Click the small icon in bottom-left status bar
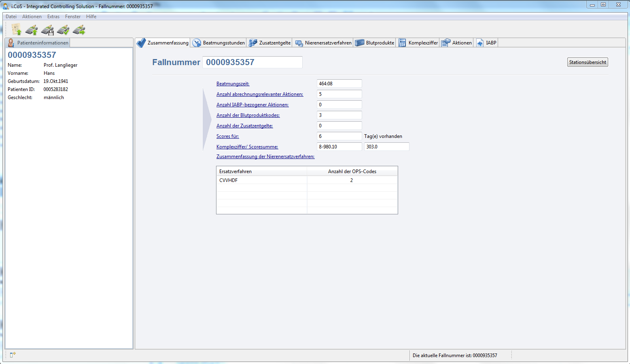The height and width of the screenshot is (364, 630). (13, 355)
